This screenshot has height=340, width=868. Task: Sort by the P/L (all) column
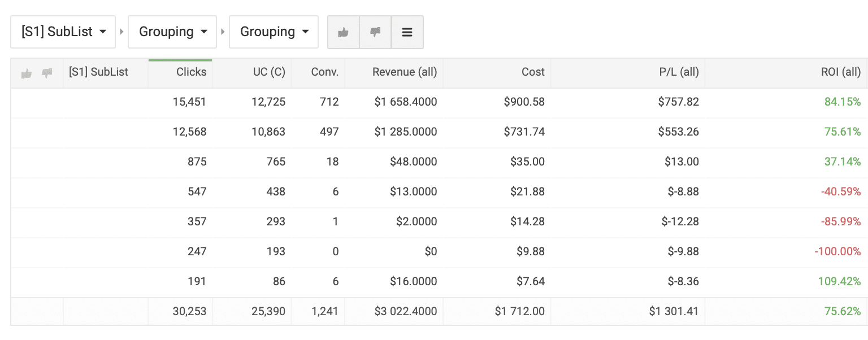click(678, 72)
